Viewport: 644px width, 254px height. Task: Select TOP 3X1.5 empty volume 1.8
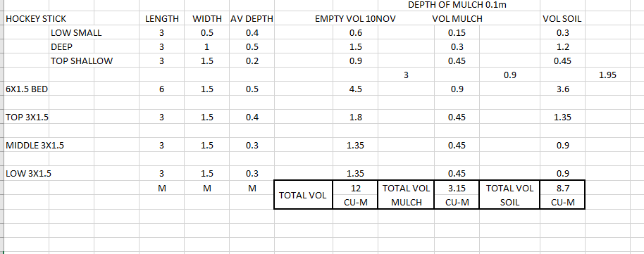[x=355, y=118]
